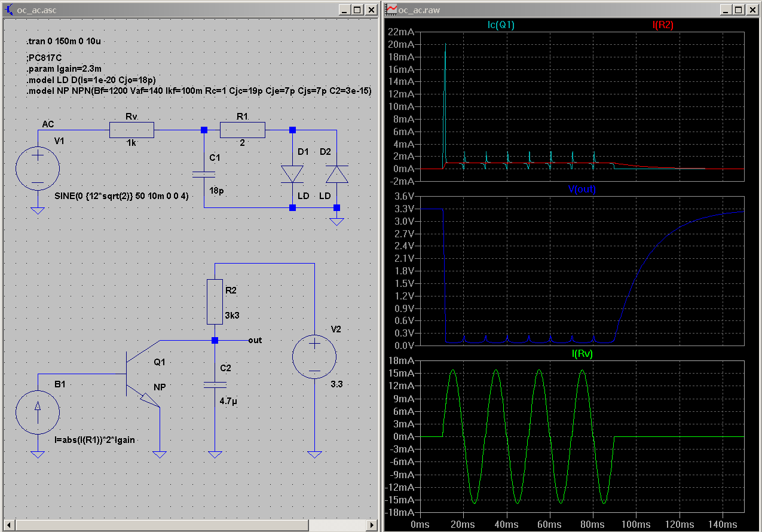The image size is (762, 532).
Task: Click the I(Rv) trace label
Action: click(x=582, y=353)
